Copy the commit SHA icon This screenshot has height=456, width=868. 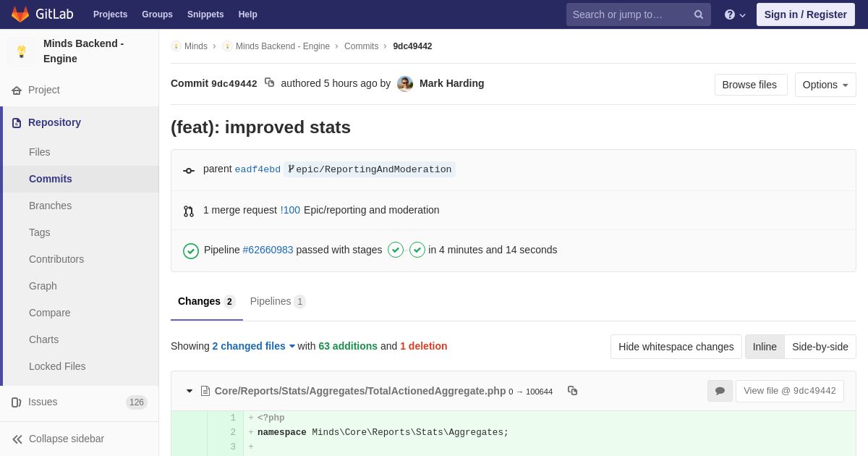269,83
